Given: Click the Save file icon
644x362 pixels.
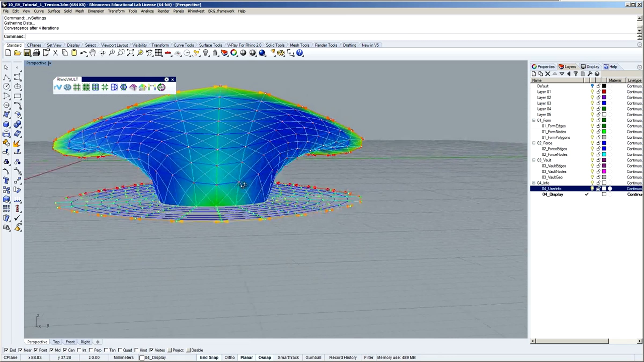Looking at the screenshot, I should (27, 53).
